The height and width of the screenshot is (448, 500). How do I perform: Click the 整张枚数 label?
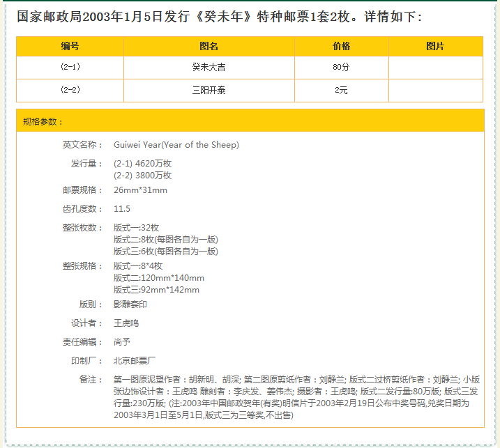82,228
